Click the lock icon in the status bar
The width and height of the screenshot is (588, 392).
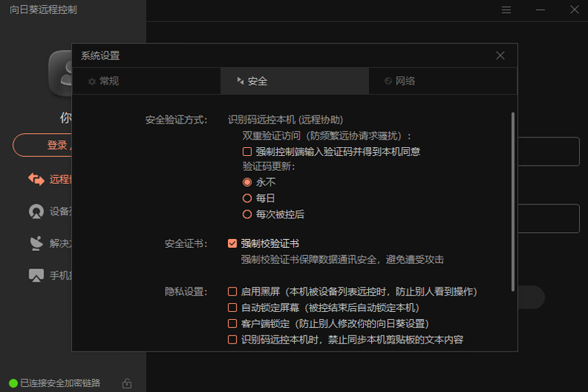click(x=127, y=383)
